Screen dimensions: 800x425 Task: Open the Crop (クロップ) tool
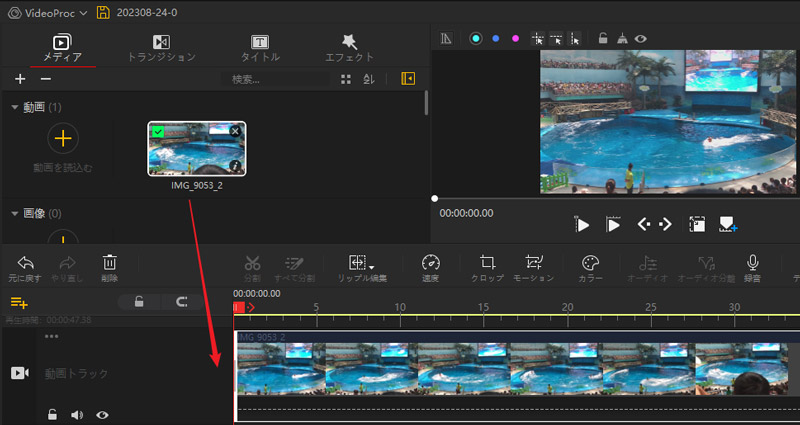(487, 264)
